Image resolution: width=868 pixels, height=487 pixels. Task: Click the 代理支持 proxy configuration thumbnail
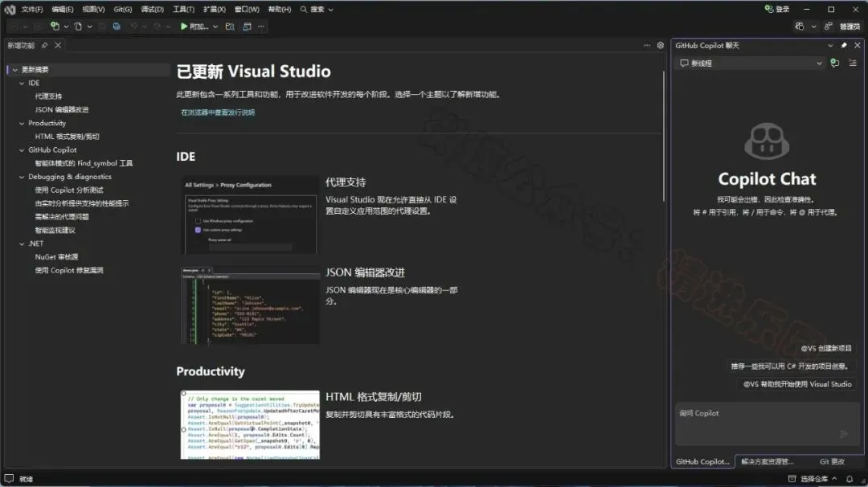[x=250, y=215]
